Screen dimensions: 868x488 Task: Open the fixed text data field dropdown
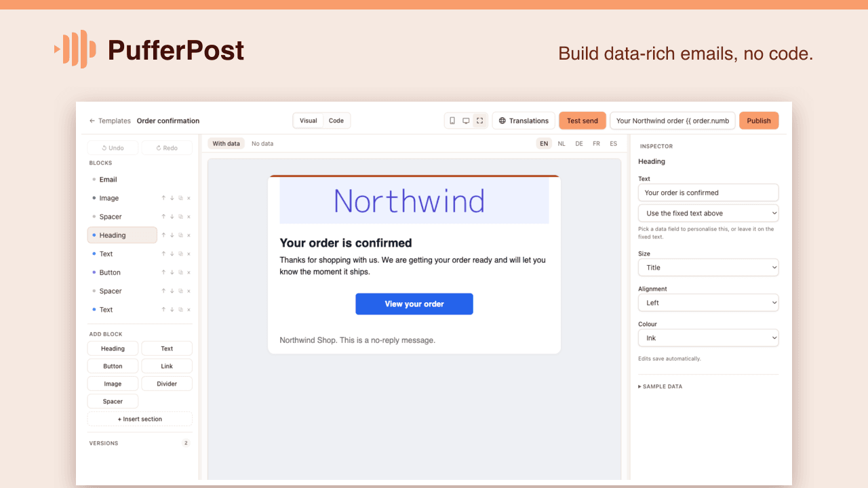(708, 213)
